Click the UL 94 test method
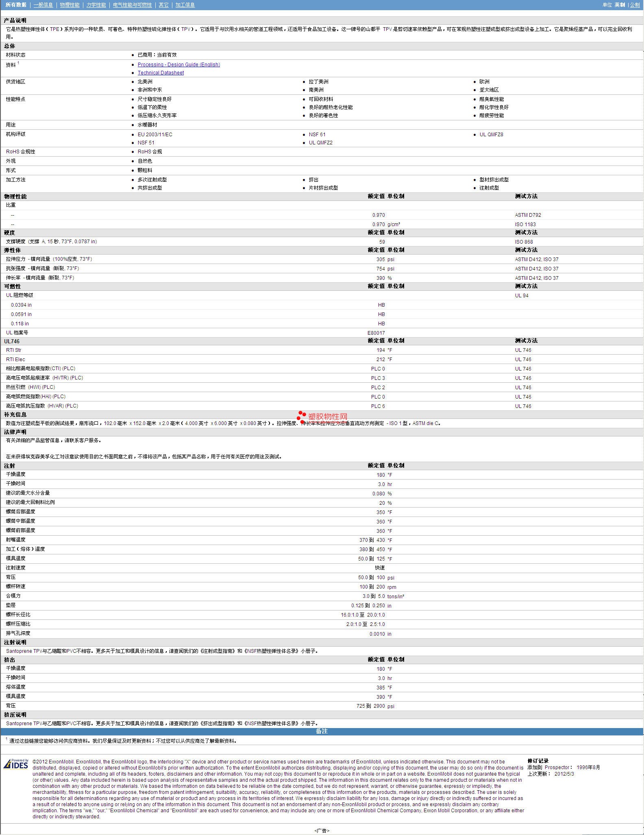The image size is (644, 835). pyautogui.click(x=522, y=296)
